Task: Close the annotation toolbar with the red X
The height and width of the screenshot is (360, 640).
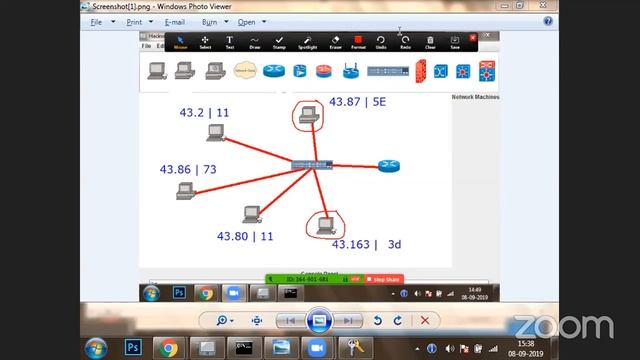Action: click(473, 38)
